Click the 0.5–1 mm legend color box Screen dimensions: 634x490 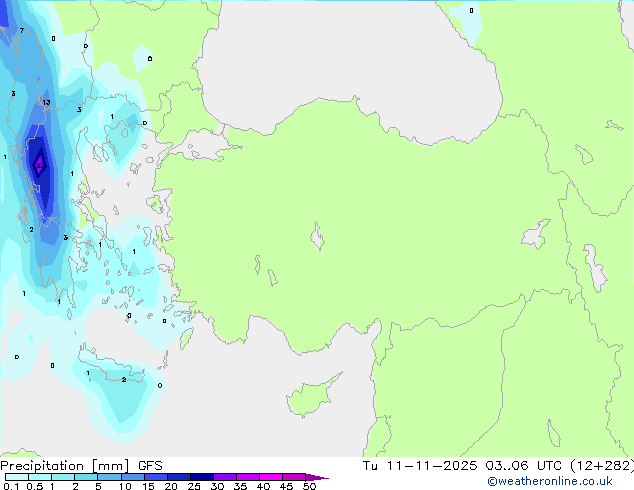[x=40, y=477]
